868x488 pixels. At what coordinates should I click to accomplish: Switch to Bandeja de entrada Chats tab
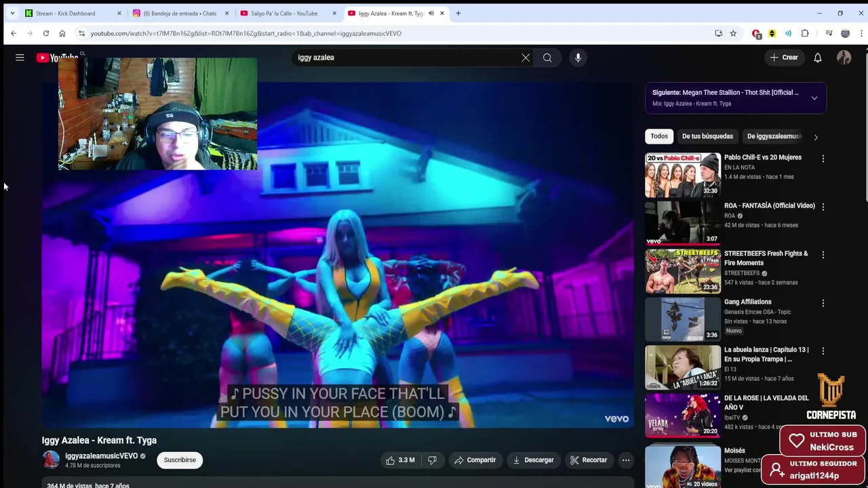point(180,14)
